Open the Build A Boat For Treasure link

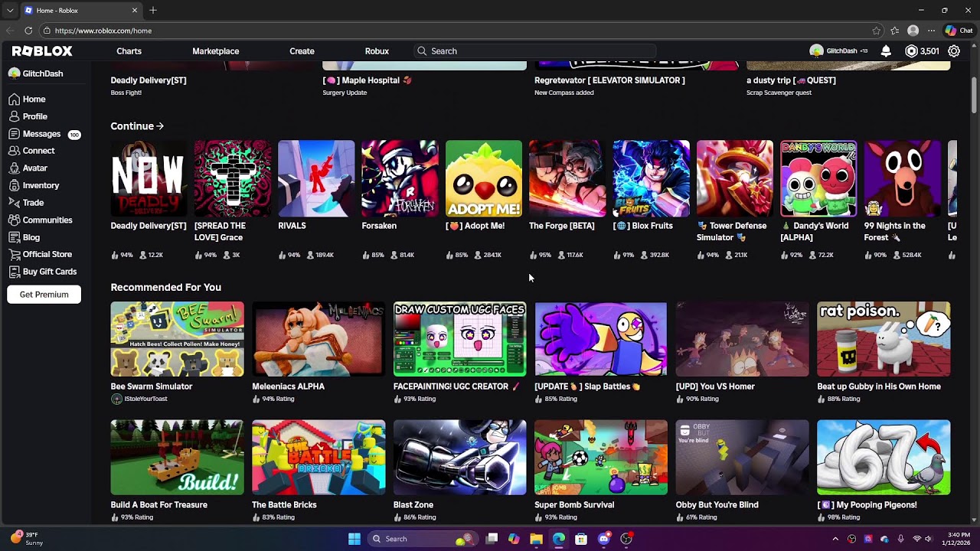pyautogui.click(x=159, y=505)
